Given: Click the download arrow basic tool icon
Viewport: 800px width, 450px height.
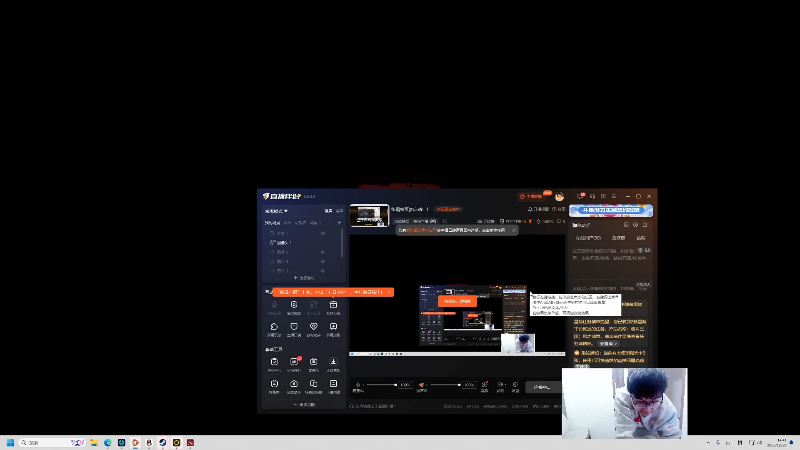Looking at the screenshot, I should click(x=333, y=362).
